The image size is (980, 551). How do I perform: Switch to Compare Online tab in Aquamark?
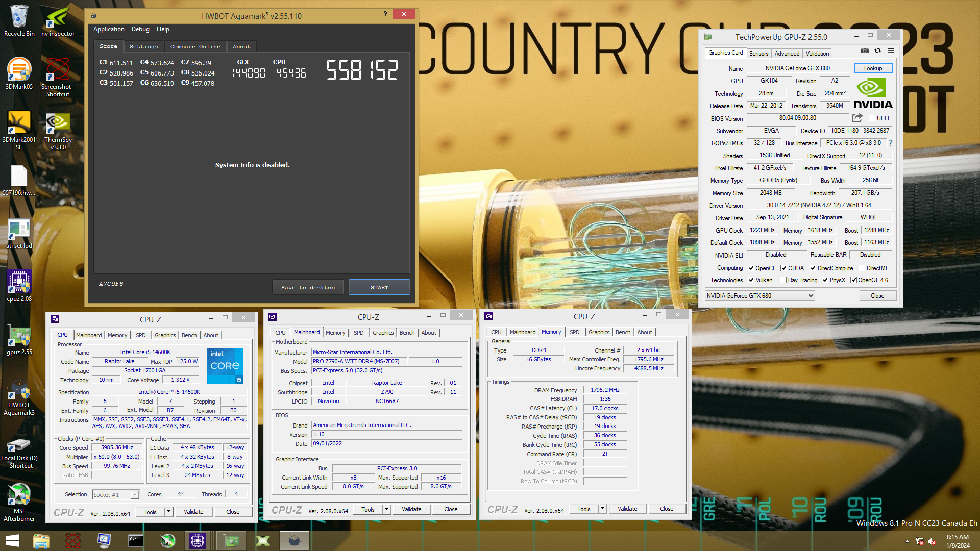click(x=195, y=46)
